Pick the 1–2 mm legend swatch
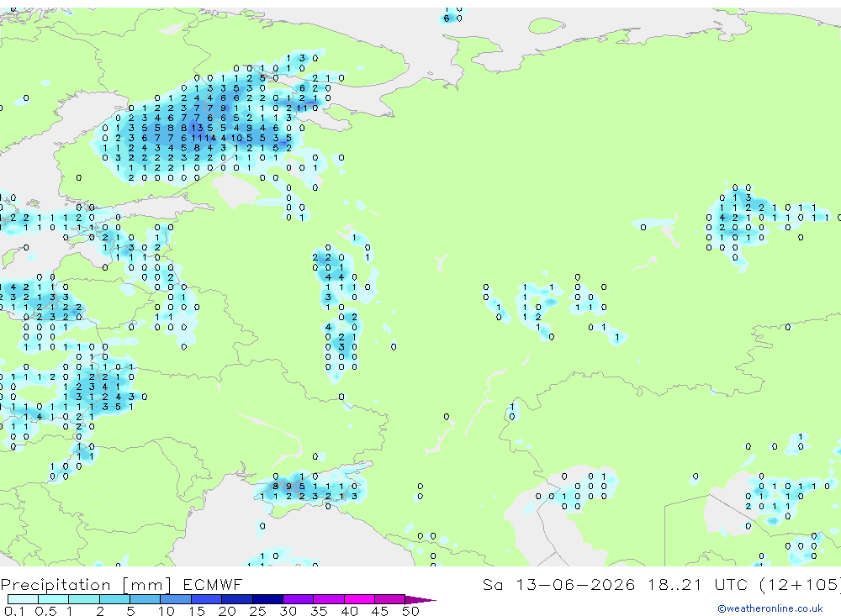Viewport: 841px width, 616px height. click(x=83, y=599)
